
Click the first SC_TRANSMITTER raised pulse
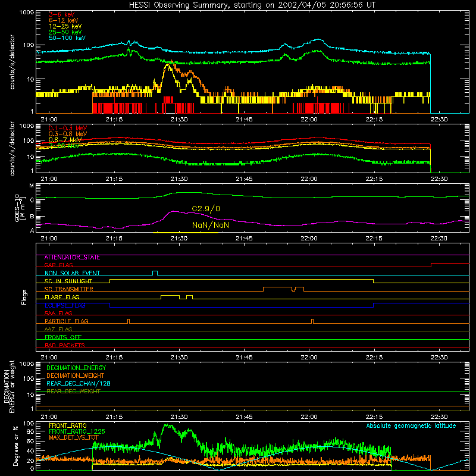tap(277, 289)
